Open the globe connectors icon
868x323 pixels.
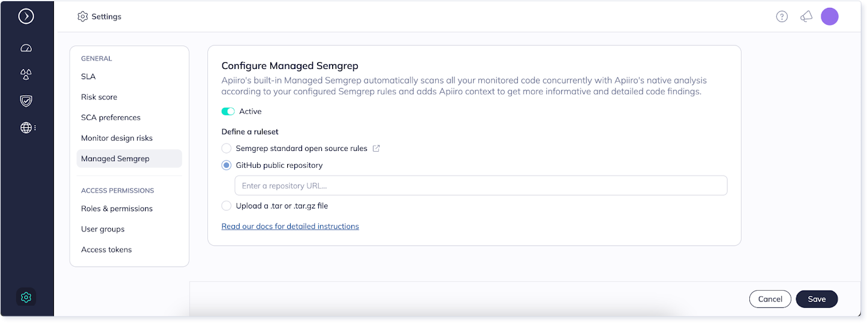tap(26, 128)
